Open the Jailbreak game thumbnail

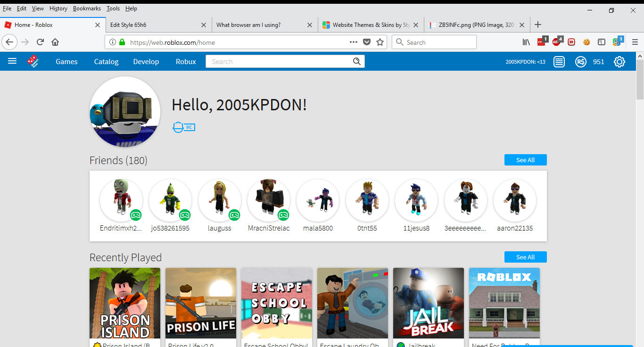click(429, 303)
